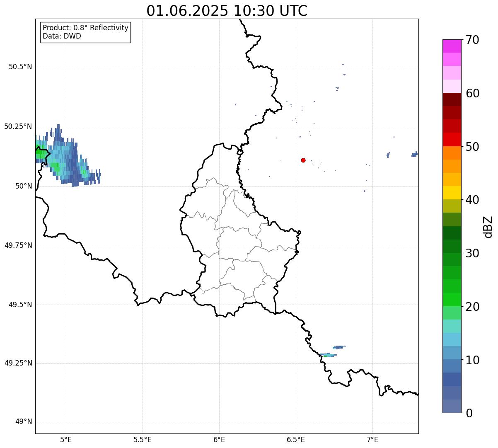Click the 49.5°N latitude label
Image resolution: width=498 pixels, height=448 pixels.
coord(20,305)
